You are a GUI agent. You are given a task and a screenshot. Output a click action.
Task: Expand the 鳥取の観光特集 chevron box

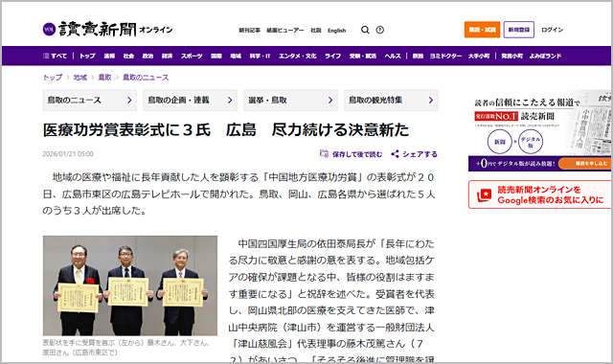pyautogui.click(x=391, y=100)
